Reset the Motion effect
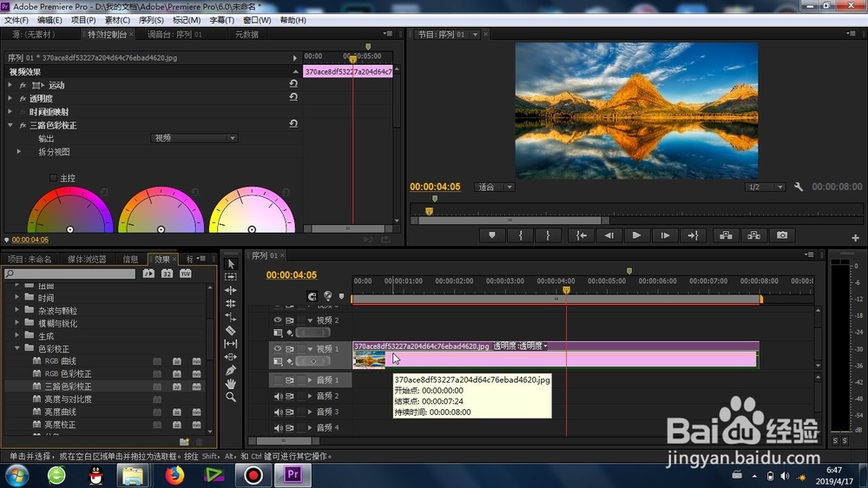868x488 pixels. (293, 83)
